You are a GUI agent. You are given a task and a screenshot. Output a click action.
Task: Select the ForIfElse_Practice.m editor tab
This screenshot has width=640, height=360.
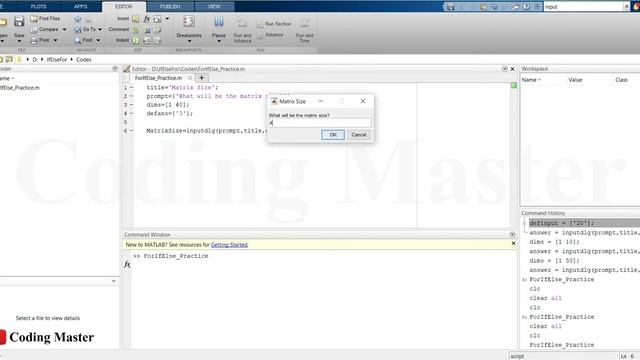point(158,78)
